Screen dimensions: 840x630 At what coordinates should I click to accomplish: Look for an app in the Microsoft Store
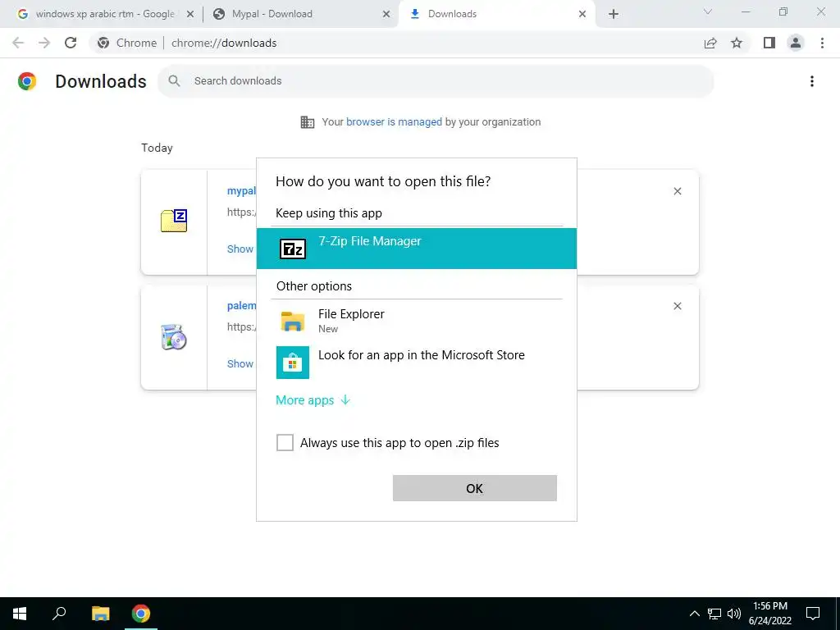pos(416,362)
